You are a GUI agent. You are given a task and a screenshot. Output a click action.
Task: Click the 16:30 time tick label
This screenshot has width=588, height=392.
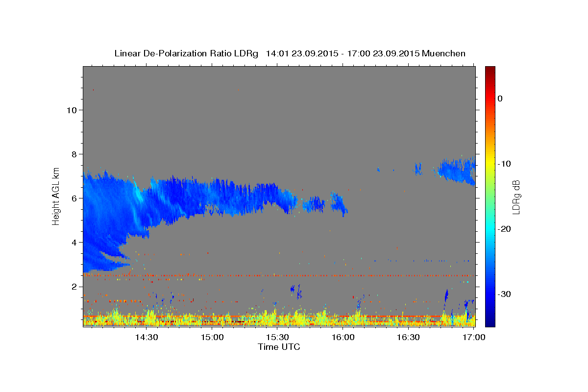click(x=409, y=338)
